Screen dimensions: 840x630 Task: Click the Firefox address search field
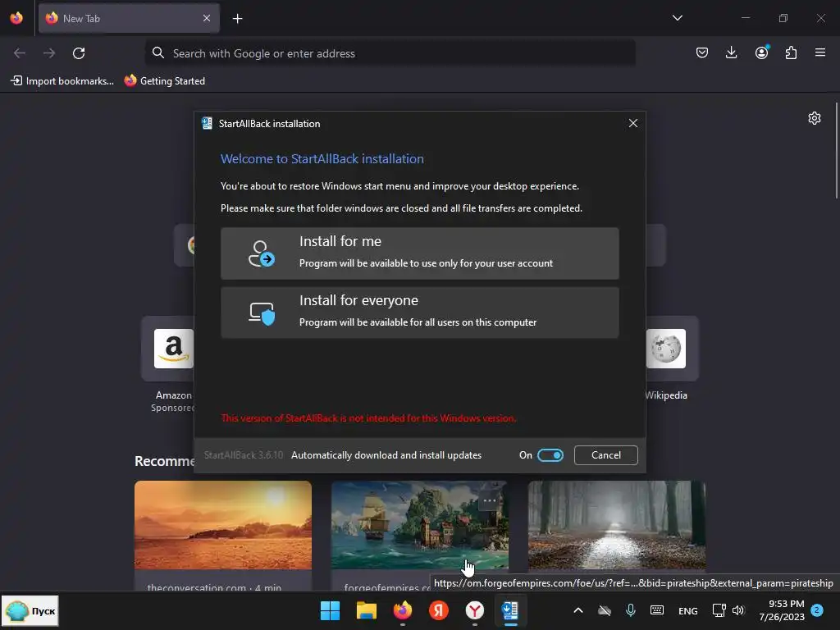(390, 53)
